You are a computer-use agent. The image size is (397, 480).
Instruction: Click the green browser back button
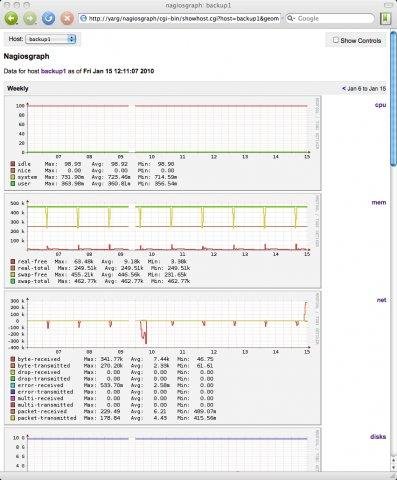tap(11, 18)
